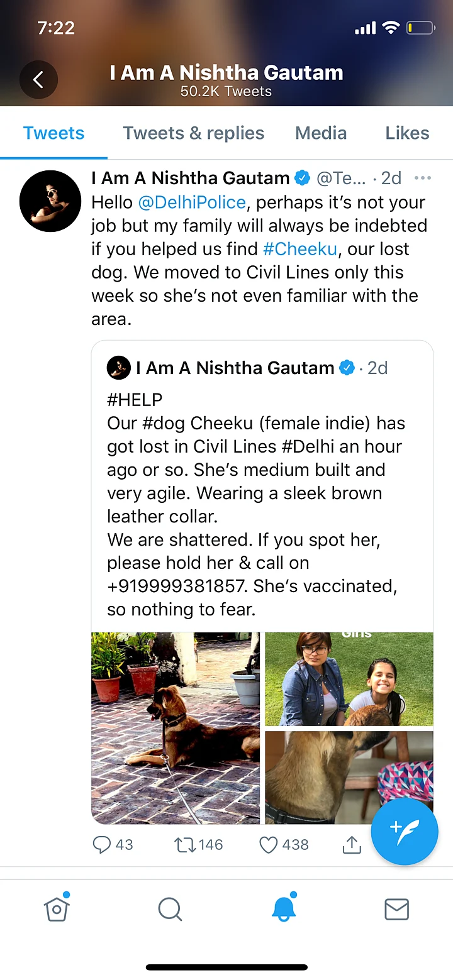This screenshot has width=453, height=980.
Task: Tap the #Cheeku hashtag link
Action: point(300,249)
